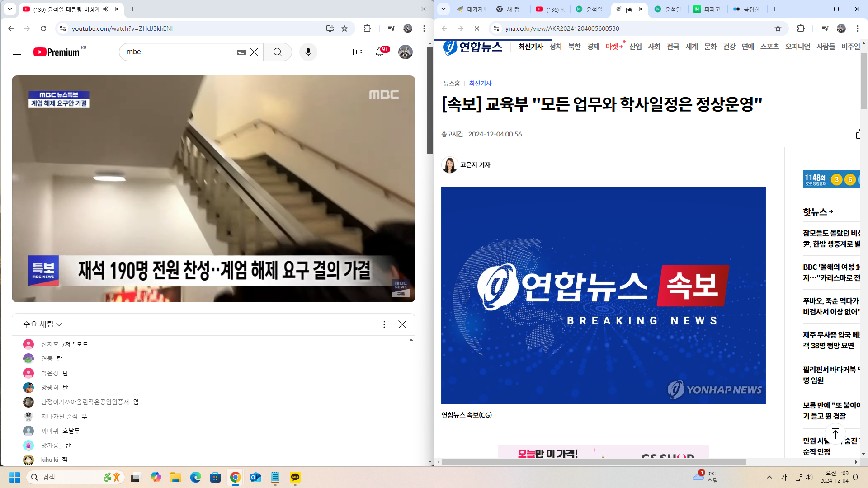This screenshot has height=488, width=868.
Task: Share the Yonhap article via share icon
Action: pyautogui.click(x=857, y=134)
